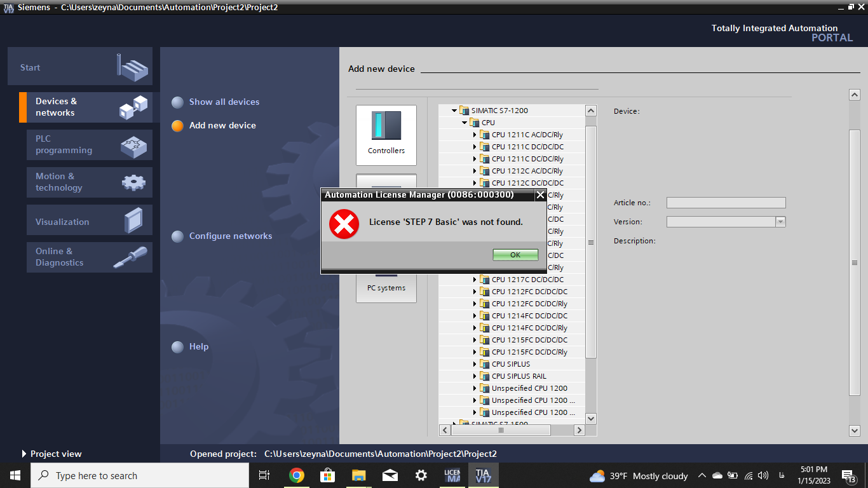Expand CPU 1217C DC/DC/DC arrow
Screen dimensions: 868x488
[475, 280]
